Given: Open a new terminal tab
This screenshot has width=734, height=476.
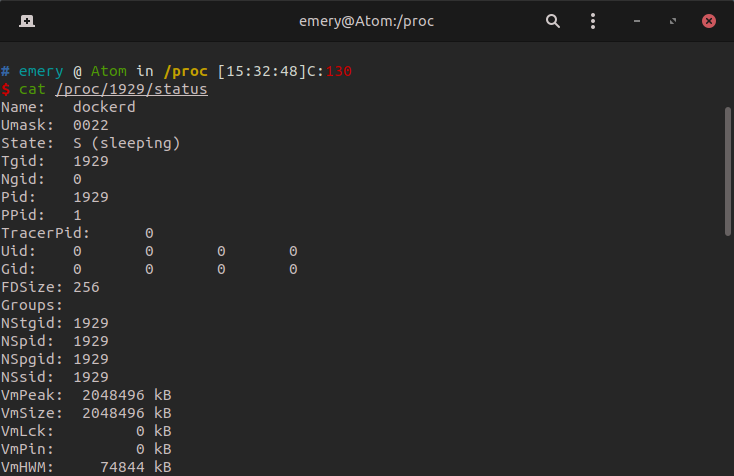Looking at the screenshot, I should [x=25, y=21].
